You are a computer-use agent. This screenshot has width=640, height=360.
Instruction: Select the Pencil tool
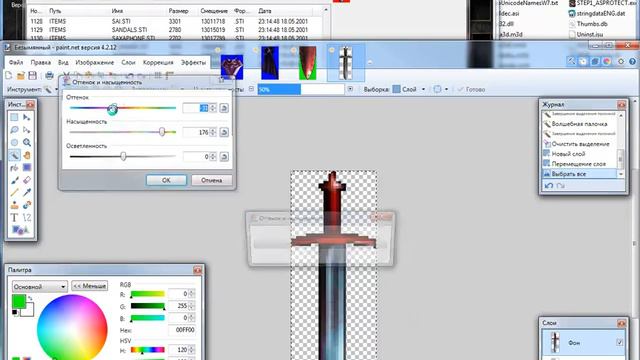tap(14, 192)
